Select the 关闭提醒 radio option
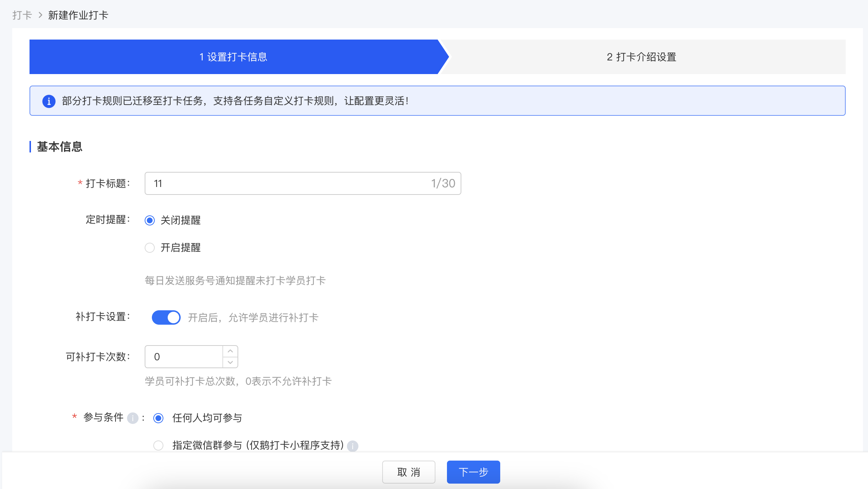 150,220
